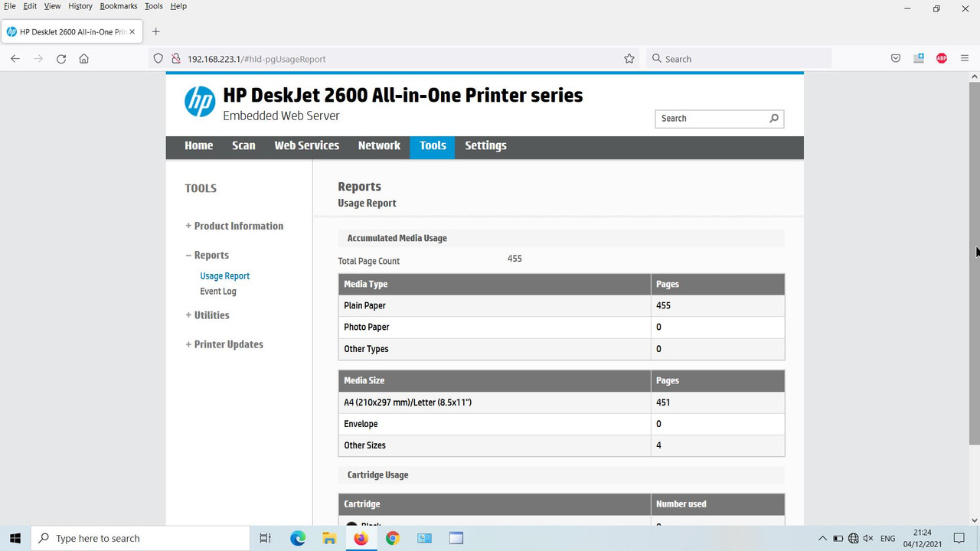The image size is (980, 551).
Task: Open the Help menu
Action: 178,6
